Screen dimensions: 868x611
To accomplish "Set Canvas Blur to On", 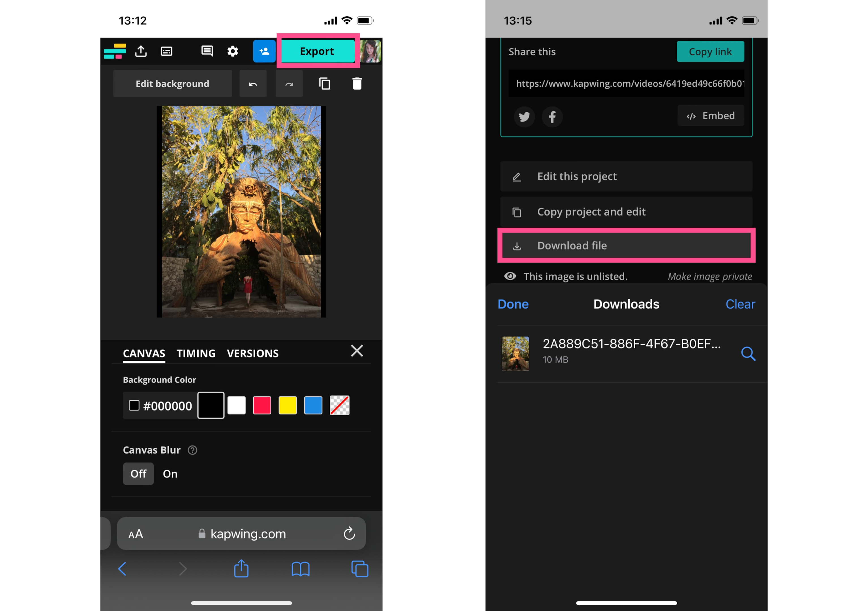I will pyautogui.click(x=170, y=474).
